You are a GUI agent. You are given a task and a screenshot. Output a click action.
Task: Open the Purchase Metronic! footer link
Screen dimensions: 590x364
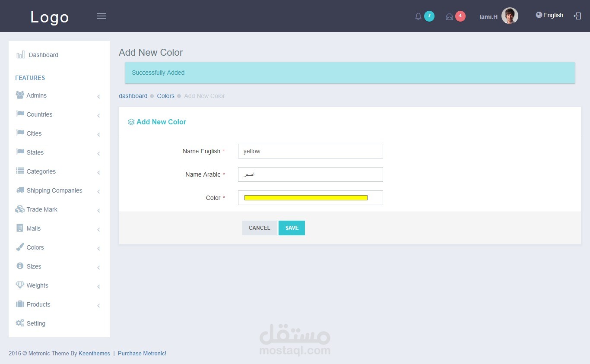tap(142, 353)
